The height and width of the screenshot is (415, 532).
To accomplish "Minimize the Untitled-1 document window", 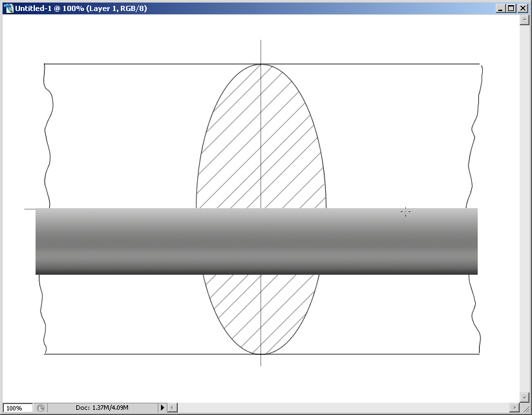I will (x=500, y=8).
